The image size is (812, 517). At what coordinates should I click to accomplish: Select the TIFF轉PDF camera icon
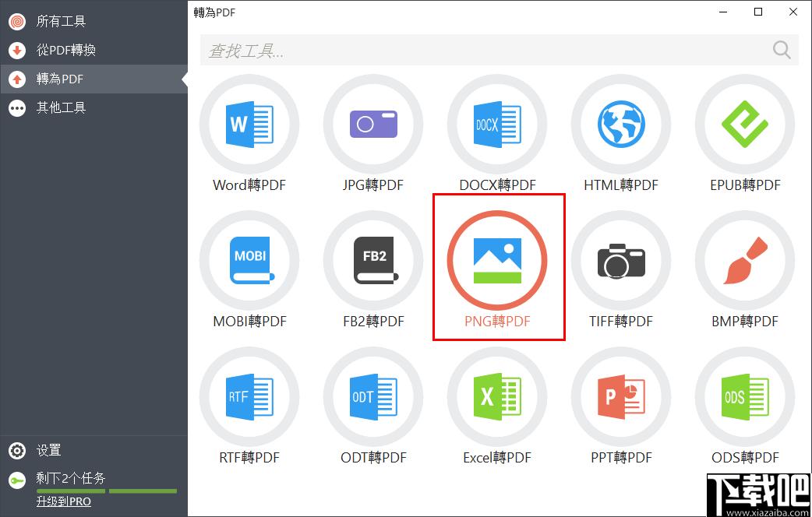coord(621,261)
